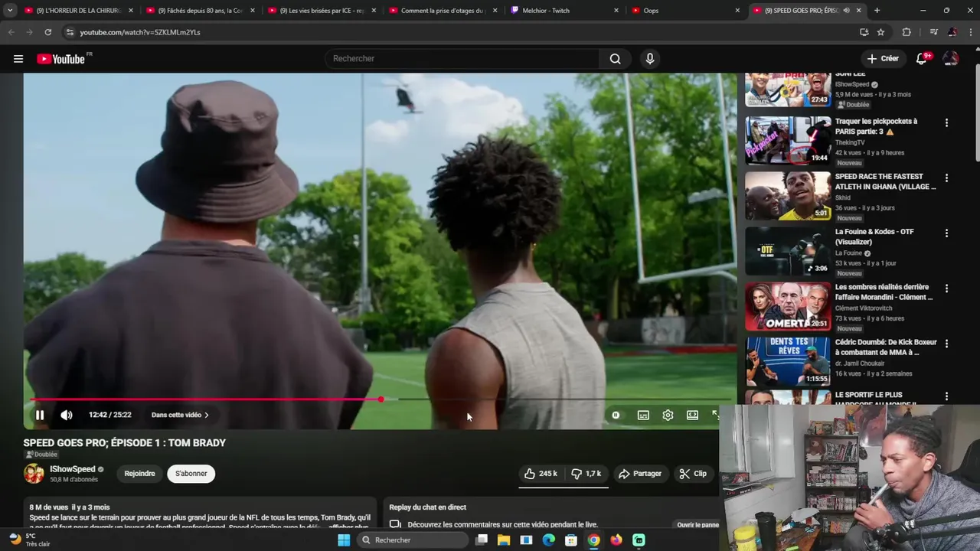This screenshot has height=551, width=980.
Task: Open chat panel with 'Ouvrir le panneau'
Action: coord(697,525)
